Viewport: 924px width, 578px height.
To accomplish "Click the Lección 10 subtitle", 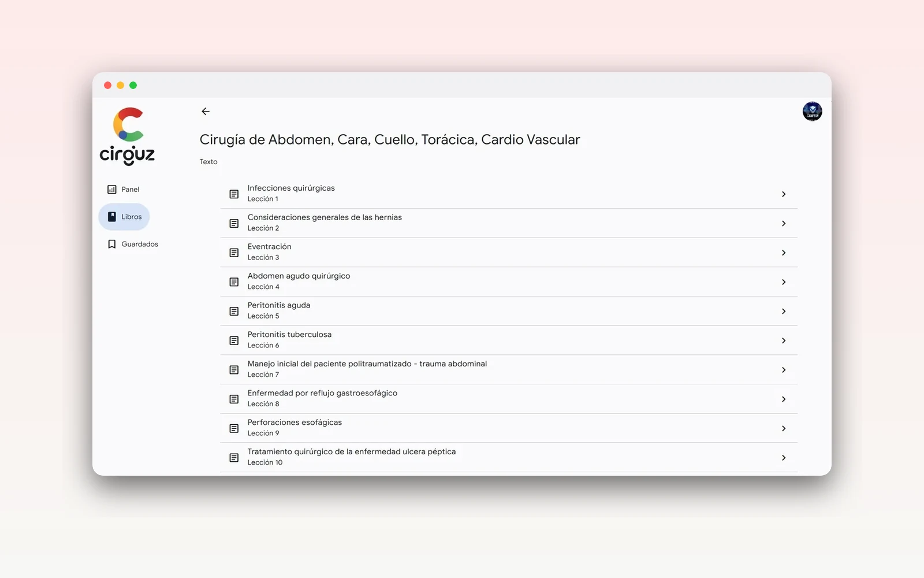I will [265, 462].
